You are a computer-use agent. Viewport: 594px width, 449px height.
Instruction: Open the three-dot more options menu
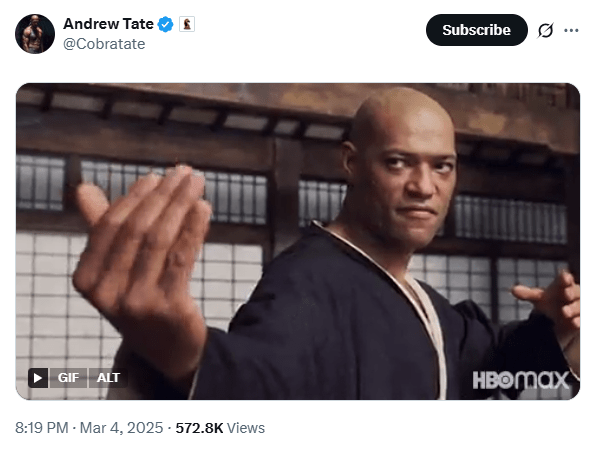pos(571,30)
